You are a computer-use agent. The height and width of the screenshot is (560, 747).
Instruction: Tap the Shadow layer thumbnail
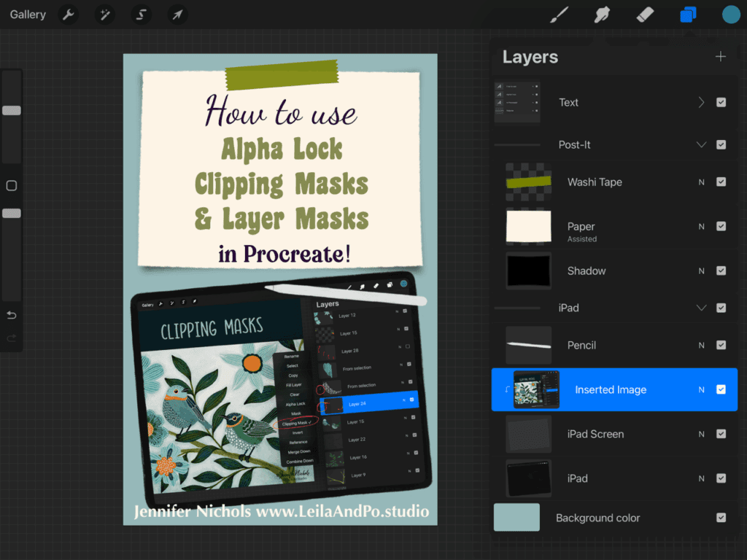(x=528, y=271)
